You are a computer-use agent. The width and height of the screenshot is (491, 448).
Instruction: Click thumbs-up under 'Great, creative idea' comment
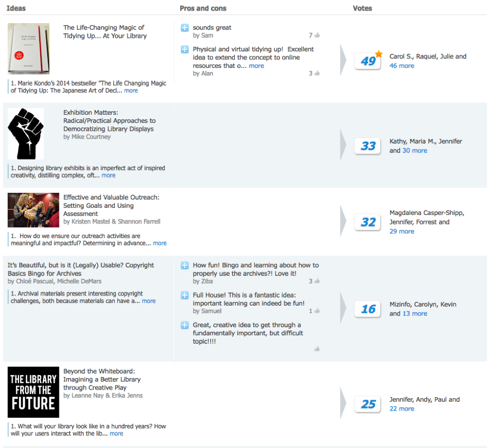point(317,349)
